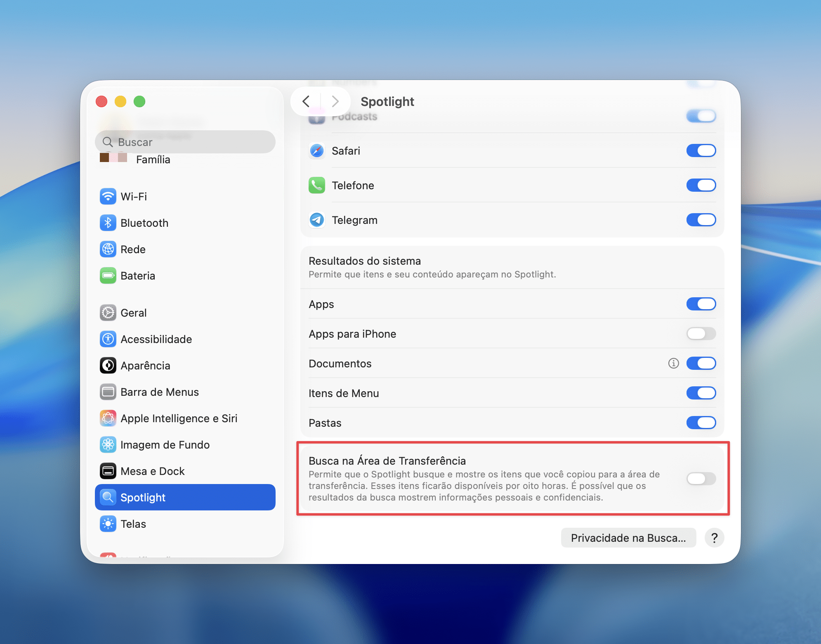
Task: Select Telas in the sidebar
Action: tap(133, 524)
